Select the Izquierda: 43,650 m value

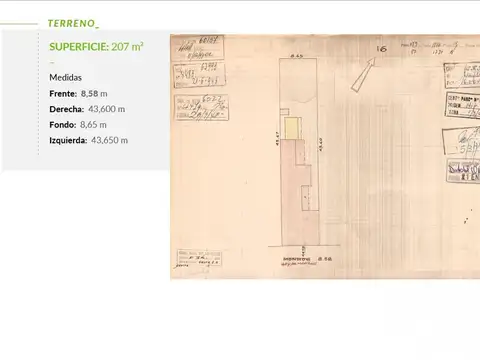pyautogui.click(x=89, y=140)
